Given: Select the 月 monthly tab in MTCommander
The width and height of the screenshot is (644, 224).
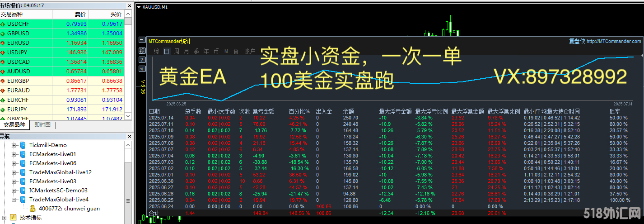Looking at the screenshot, I should click(187, 51).
